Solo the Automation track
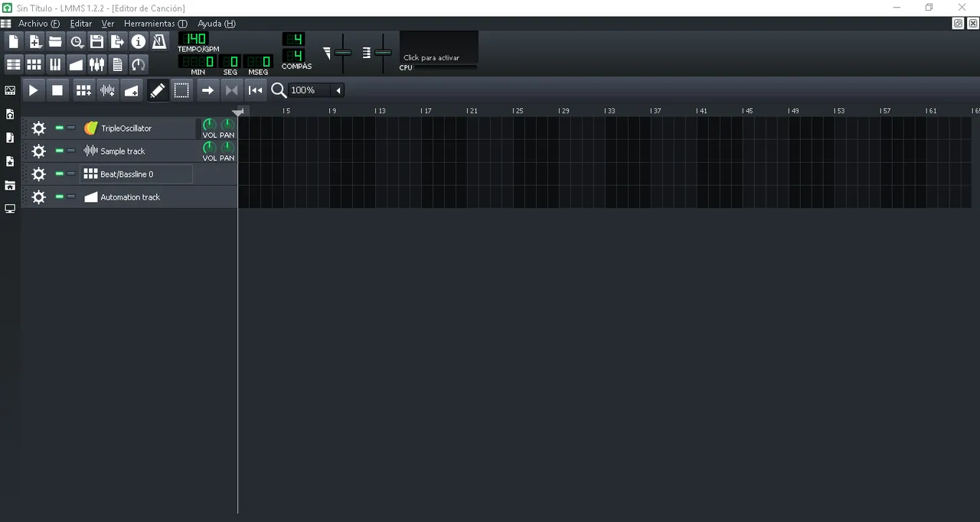980x522 pixels. pos(71,197)
